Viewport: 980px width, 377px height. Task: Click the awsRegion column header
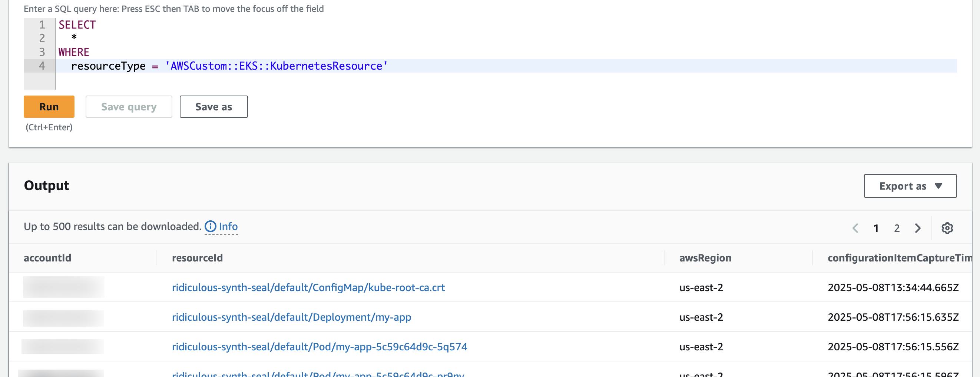[x=705, y=258]
